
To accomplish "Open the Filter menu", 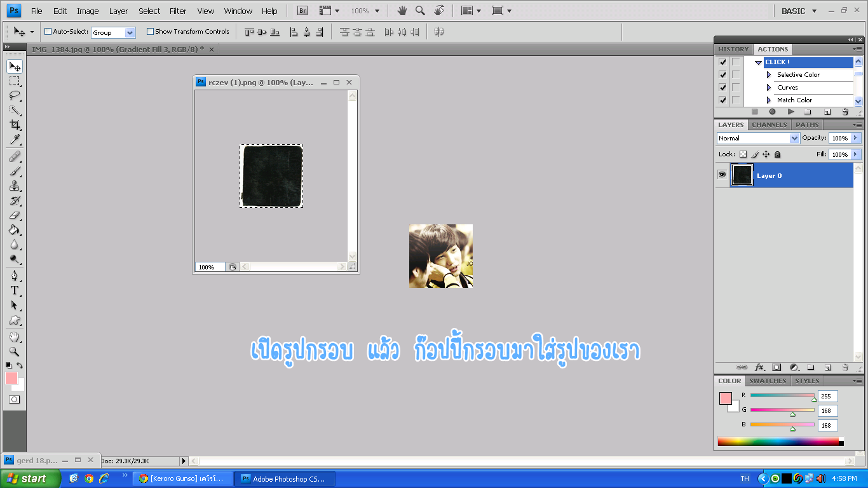I will 178,11.
